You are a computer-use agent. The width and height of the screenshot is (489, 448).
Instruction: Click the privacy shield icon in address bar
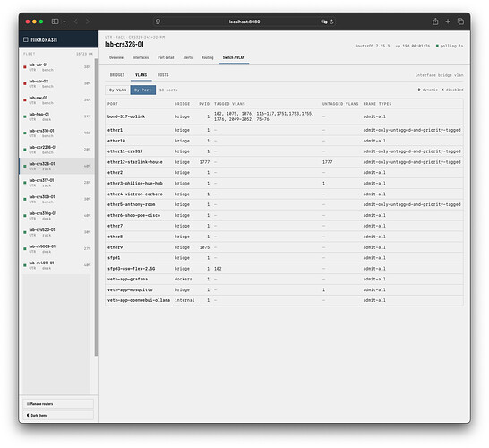pyautogui.click(x=158, y=22)
